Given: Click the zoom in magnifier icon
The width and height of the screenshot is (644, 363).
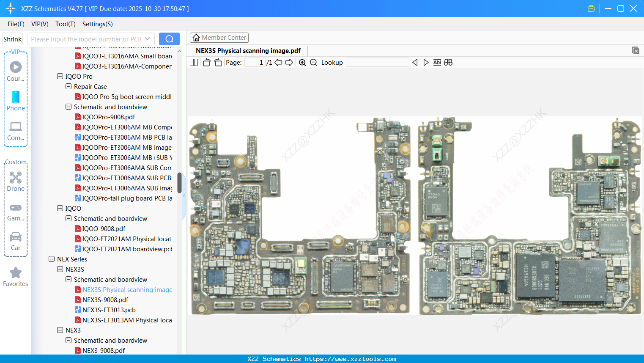Looking at the screenshot, I should tap(302, 63).
